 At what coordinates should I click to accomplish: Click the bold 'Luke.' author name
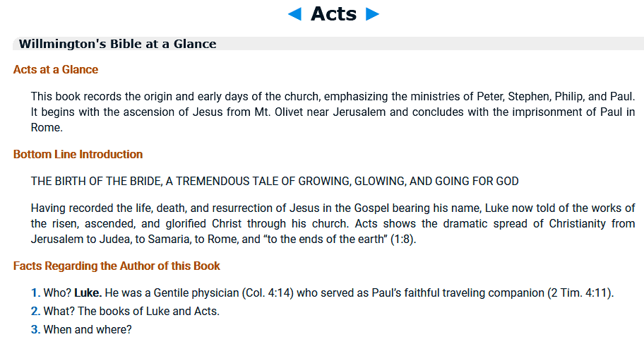pos(88,293)
